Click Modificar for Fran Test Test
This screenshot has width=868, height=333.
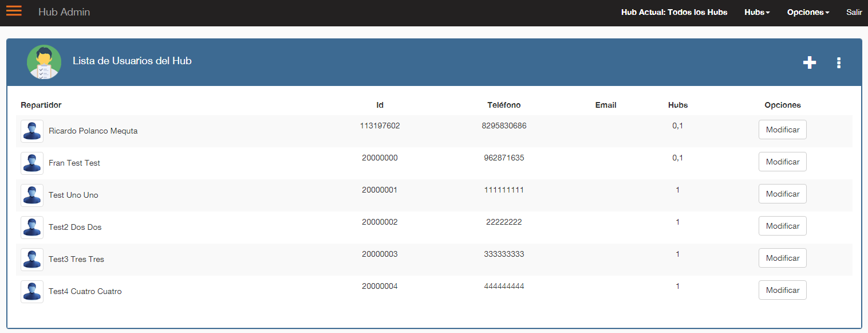coord(783,162)
